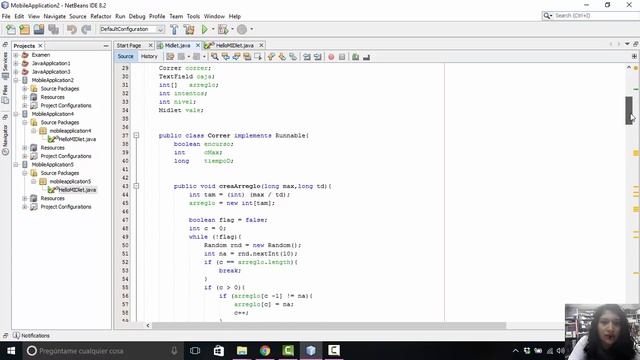Image resolution: width=640 pixels, height=360 pixels.
Task: Stop macro recording in editor toolbar
Action: (342, 57)
